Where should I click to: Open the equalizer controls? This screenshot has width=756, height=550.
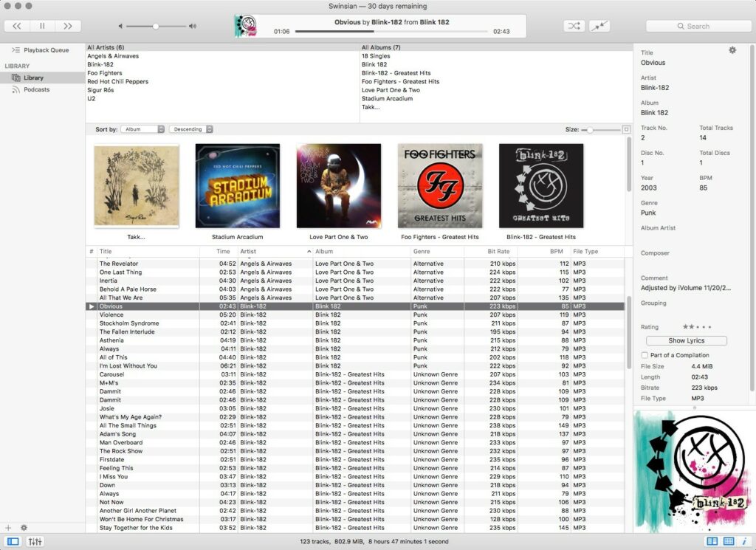tap(35, 542)
